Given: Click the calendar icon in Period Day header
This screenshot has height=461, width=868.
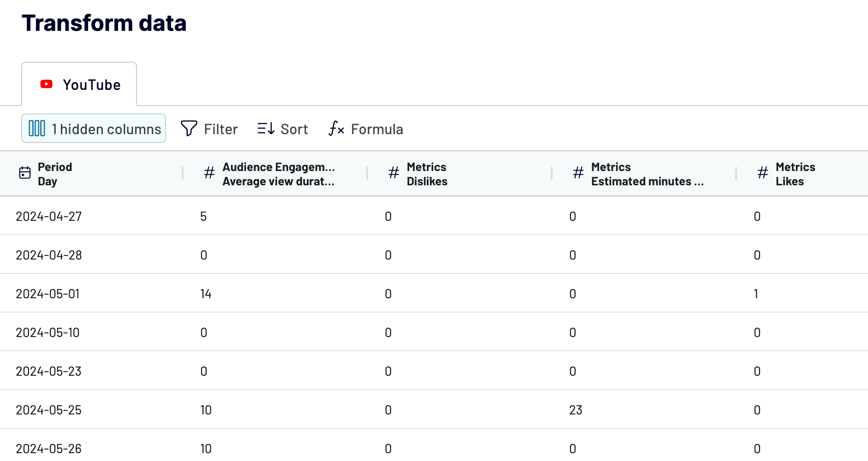Looking at the screenshot, I should point(25,173).
